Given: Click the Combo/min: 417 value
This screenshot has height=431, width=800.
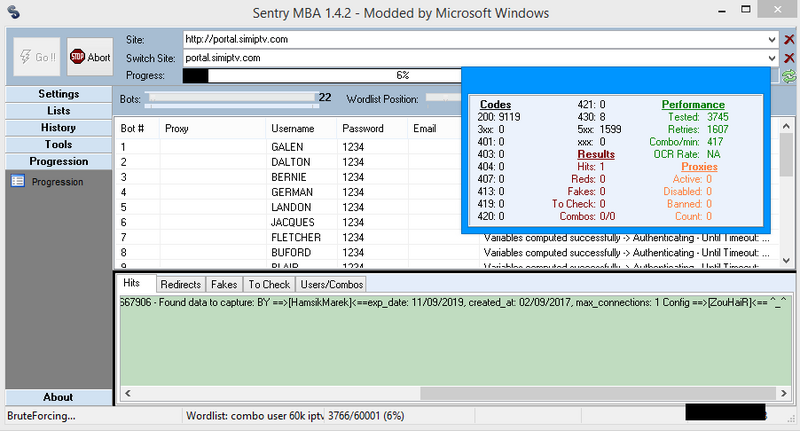Looking at the screenshot, I should coord(686,142).
